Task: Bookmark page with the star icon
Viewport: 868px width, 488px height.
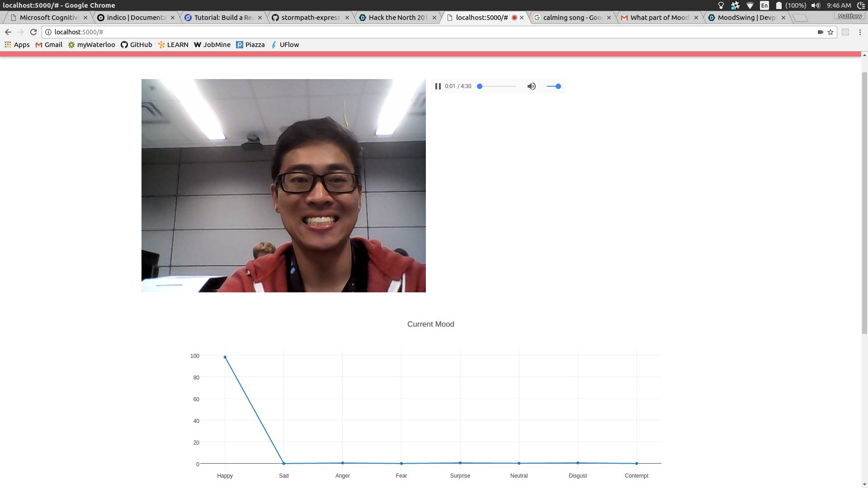Action: click(830, 32)
